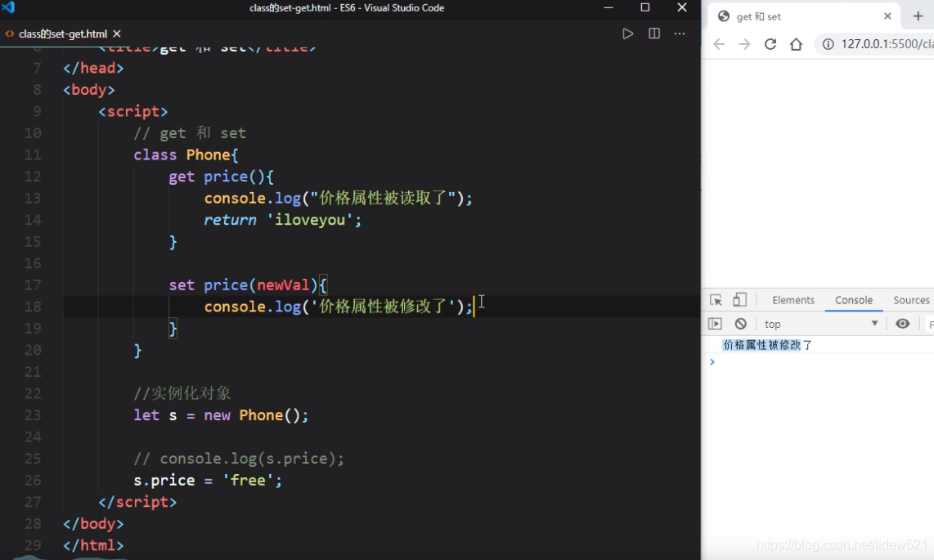Click line number 18 in the gutter
This screenshot has height=560, width=934.
coord(33,307)
